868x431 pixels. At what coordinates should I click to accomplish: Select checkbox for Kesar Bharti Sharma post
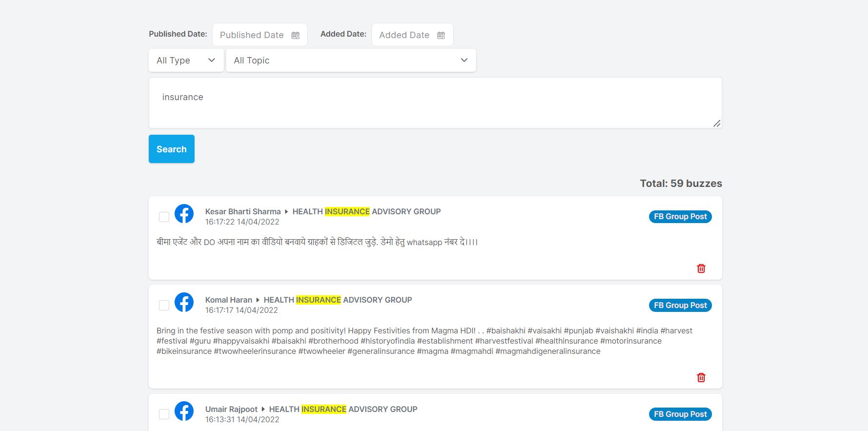point(164,217)
